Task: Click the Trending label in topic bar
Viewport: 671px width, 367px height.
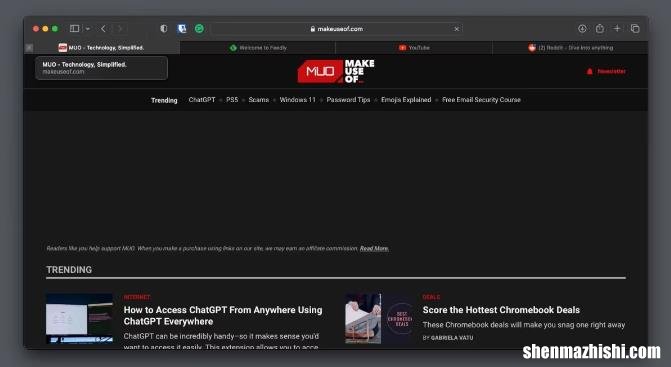Action: click(x=164, y=100)
